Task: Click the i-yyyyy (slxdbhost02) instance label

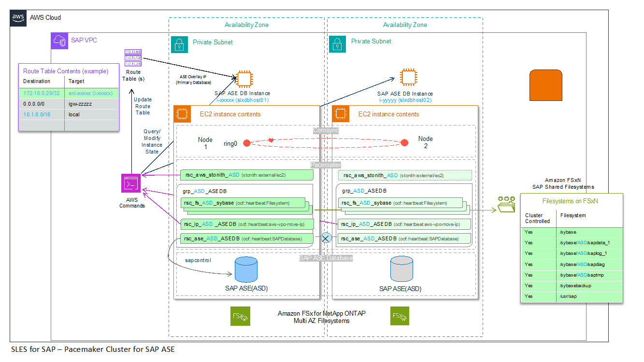Action: point(404,100)
